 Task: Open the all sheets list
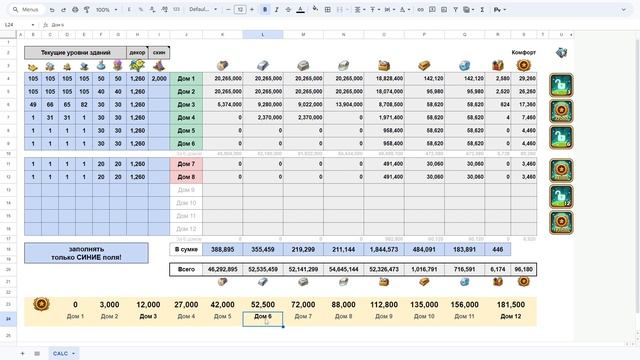[37, 353]
